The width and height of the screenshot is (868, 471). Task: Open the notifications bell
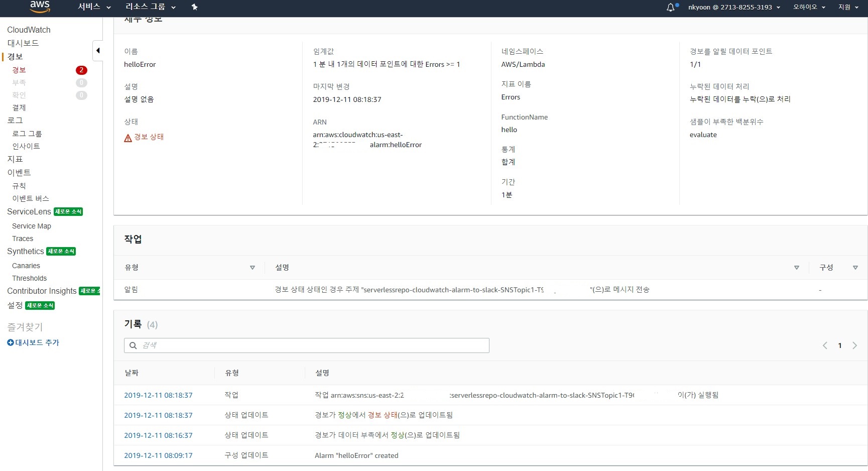coord(671,7)
